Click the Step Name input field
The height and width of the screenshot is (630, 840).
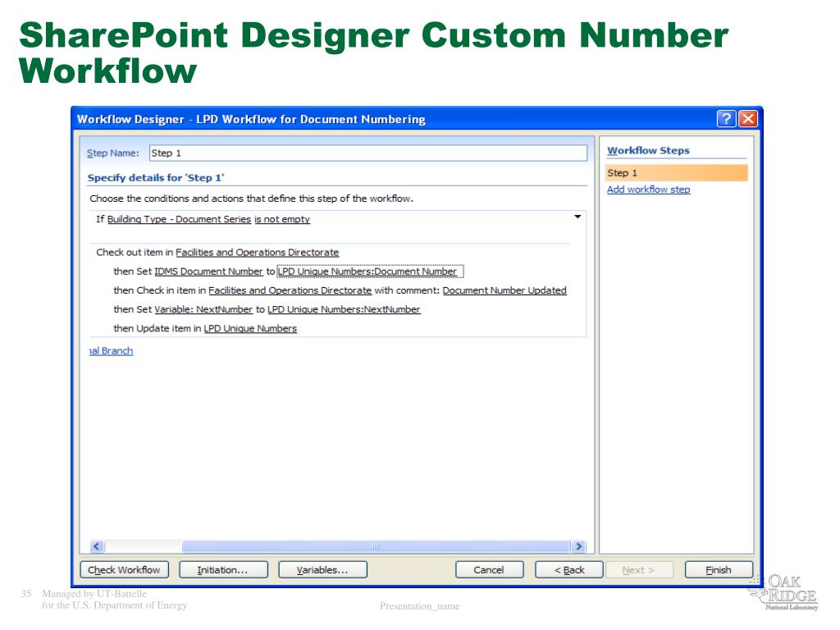(368, 153)
